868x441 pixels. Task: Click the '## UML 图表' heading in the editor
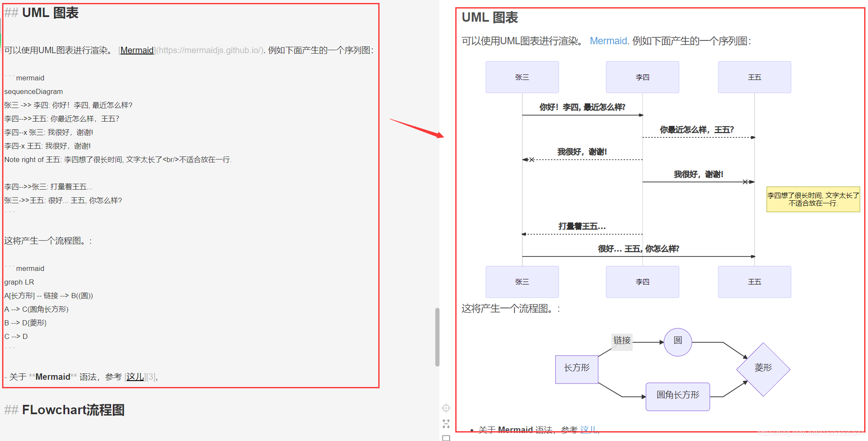pyautogui.click(x=41, y=13)
